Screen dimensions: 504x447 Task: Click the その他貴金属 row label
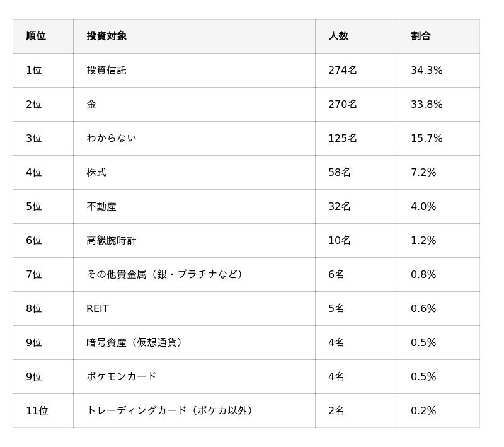pos(165,274)
